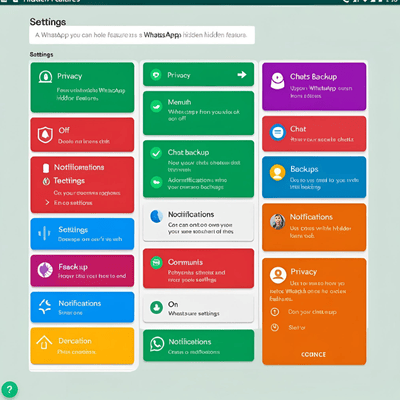This screenshot has width=400, height=400.
Task: Click the shield icon on the Off card
Action: (x=45, y=135)
